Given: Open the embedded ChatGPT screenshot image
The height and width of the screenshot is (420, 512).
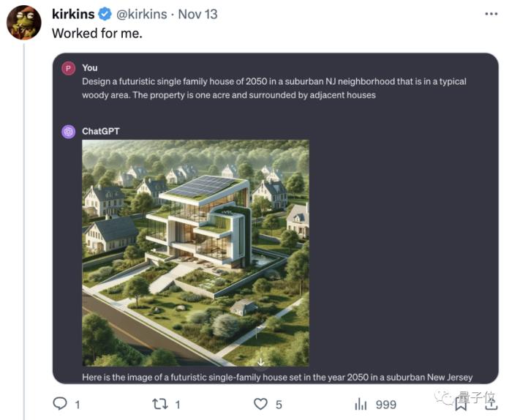Looking at the screenshot, I should coord(276,218).
